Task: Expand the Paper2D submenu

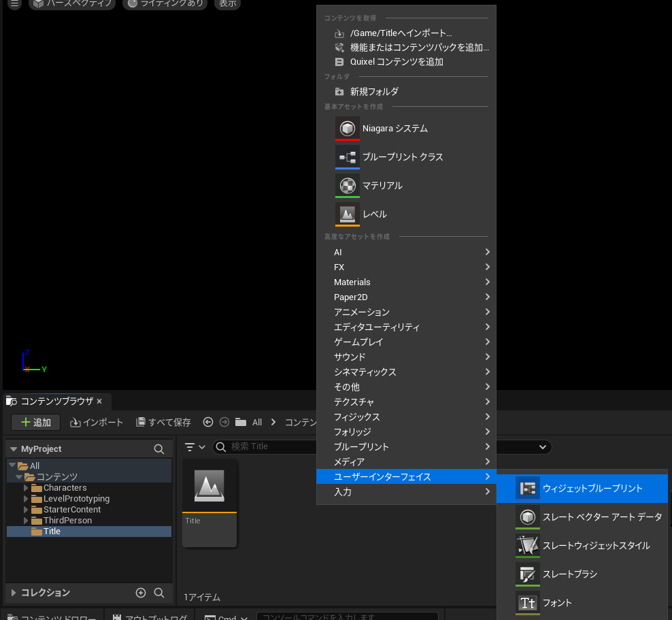Action: [406, 297]
